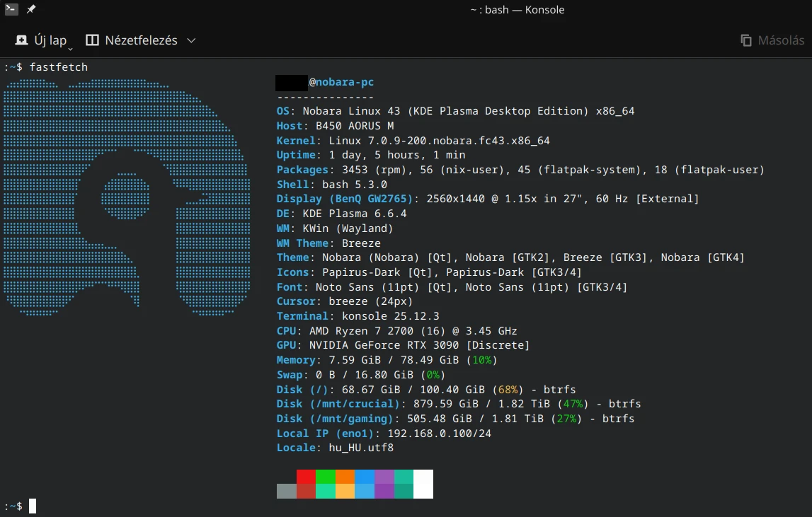The image size is (812, 517).
Task: Open a new tab with Új lap
Action: [x=42, y=40]
